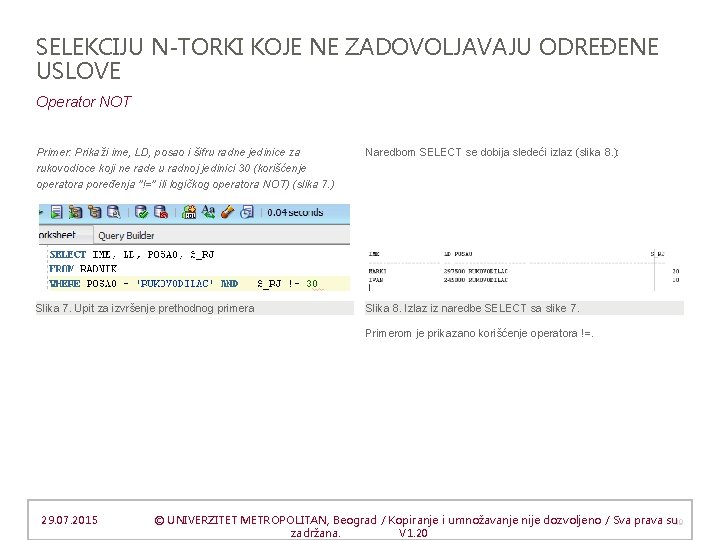This screenshot has width=720, height=540.
Task: Click the Clear eraser icon
Action: point(228,212)
